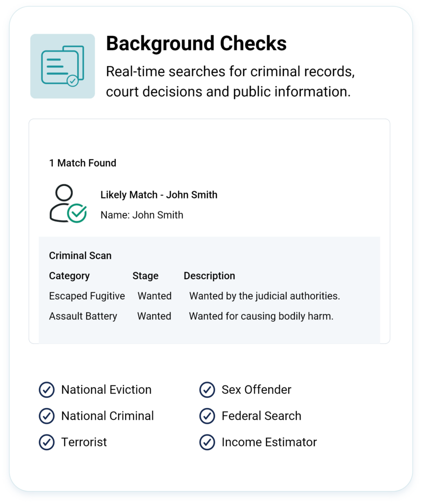
Task: Click Wanted stage in Escaped Fugitive row
Action: [155, 296]
